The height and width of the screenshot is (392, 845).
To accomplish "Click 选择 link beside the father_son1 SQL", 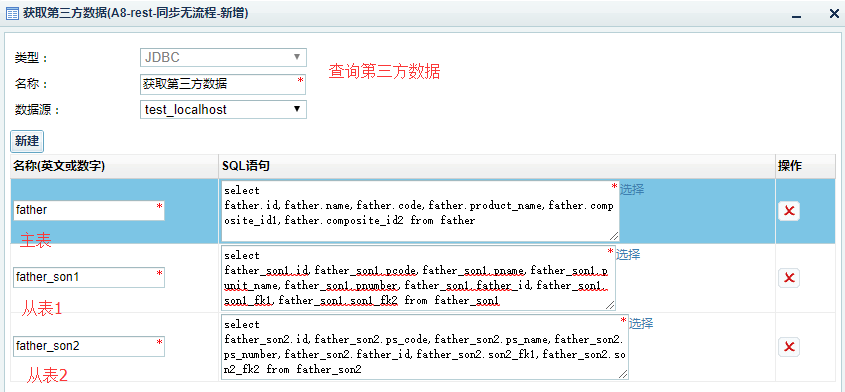I will (x=628, y=255).
